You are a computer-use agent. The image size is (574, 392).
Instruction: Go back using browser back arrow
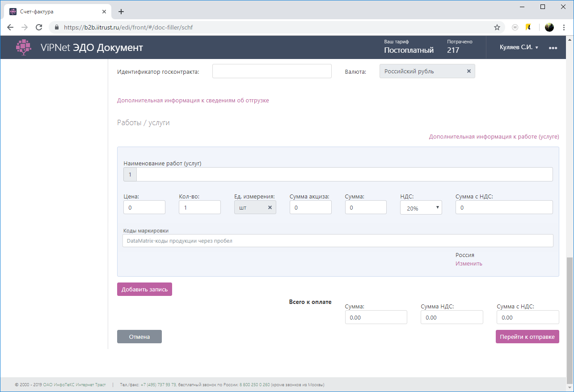[10, 27]
